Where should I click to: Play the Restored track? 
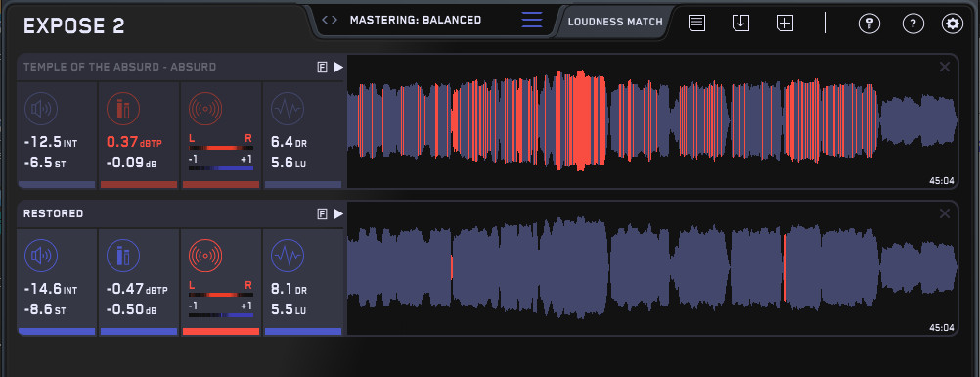[338, 214]
